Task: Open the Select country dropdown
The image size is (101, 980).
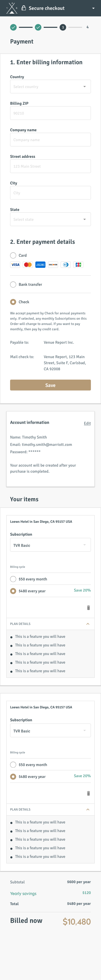Action: pyautogui.click(x=50, y=86)
